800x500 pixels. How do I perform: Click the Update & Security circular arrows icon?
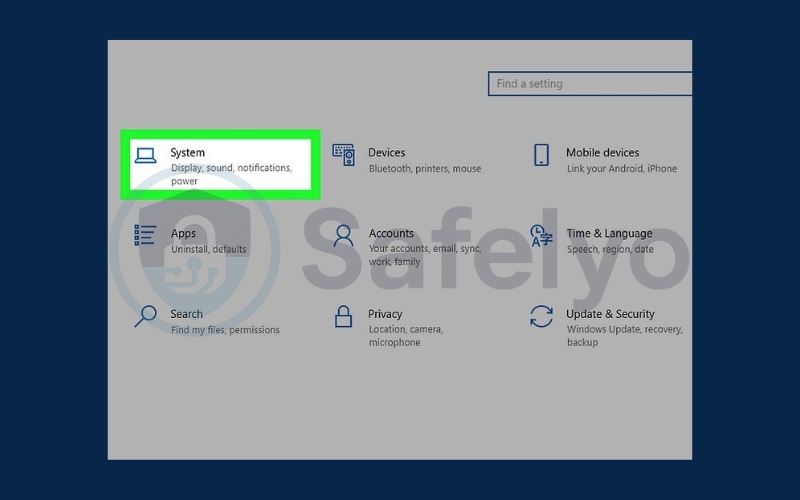(541, 317)
